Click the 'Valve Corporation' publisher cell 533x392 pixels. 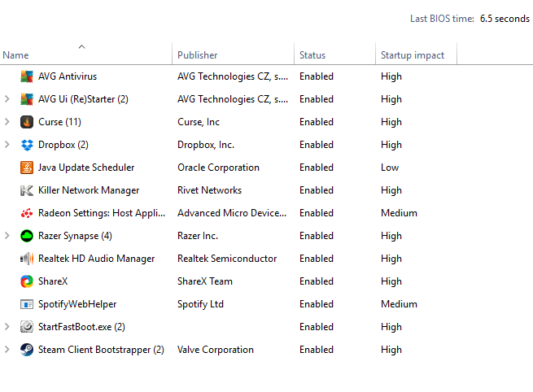coord(216,350)
